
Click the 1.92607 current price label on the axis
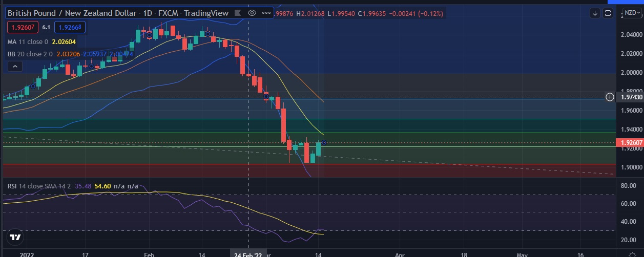click(631, 142)
